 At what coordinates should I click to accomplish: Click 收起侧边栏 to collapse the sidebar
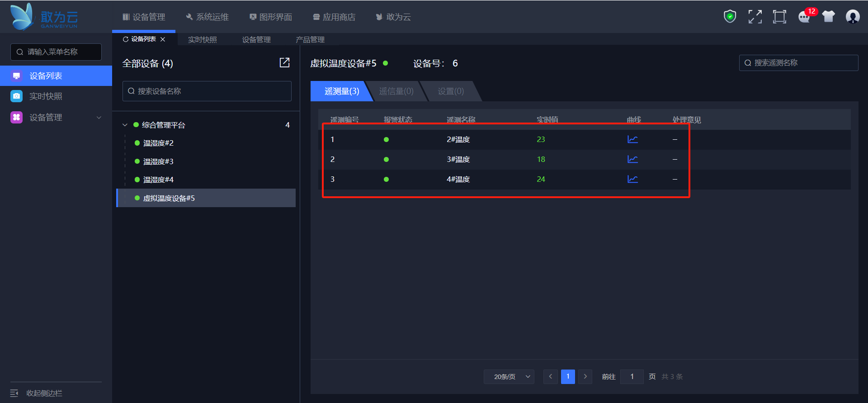click(44, 393)
